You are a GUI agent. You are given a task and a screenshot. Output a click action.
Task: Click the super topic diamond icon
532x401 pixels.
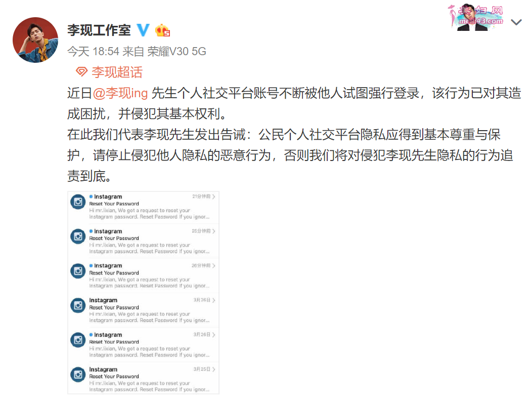click(x=81, y=72)
